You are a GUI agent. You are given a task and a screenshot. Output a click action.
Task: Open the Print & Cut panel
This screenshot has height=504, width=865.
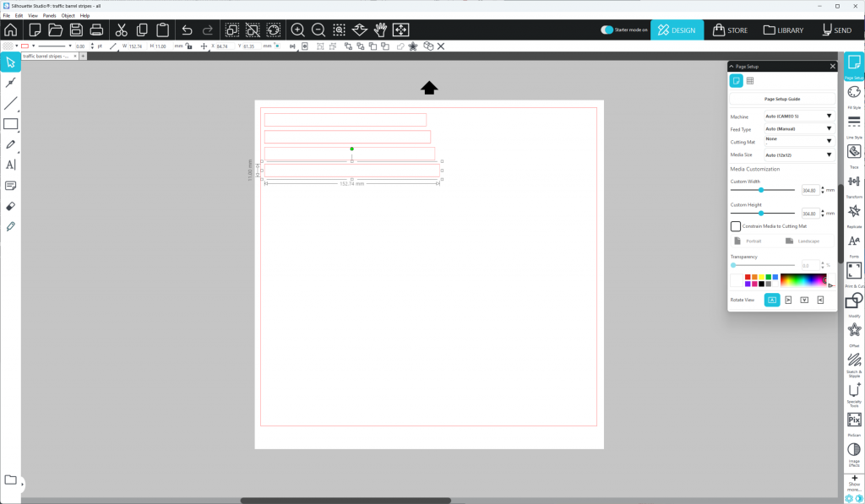[x=854, y=274]
